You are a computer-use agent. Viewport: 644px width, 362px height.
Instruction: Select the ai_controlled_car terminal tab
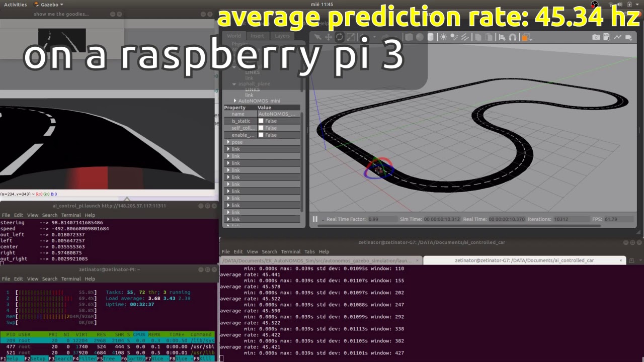pyautogui.click(x=524, y=260)
